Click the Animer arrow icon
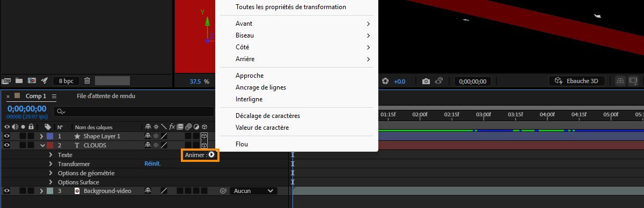644x208 pixels. (211, 155)
